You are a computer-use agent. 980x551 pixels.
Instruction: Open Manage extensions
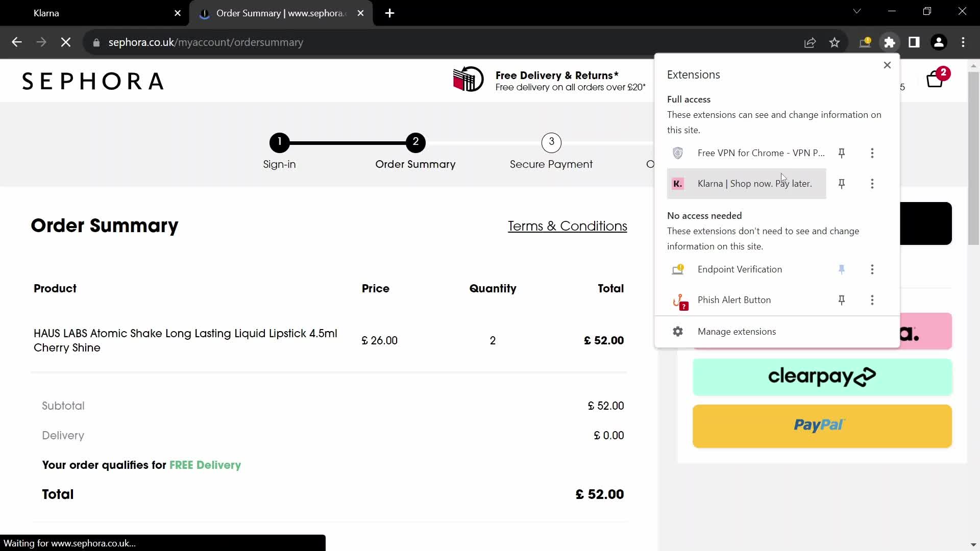click(777, 332)
